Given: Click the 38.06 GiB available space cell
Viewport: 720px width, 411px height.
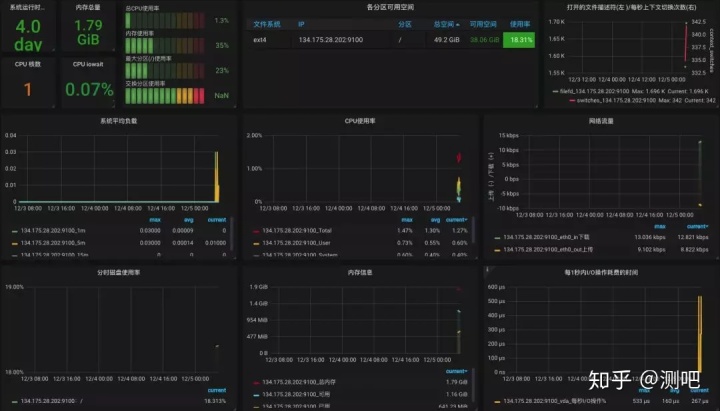Looking at the screenshot, I should pyautogui.click(x=484, y=40).
